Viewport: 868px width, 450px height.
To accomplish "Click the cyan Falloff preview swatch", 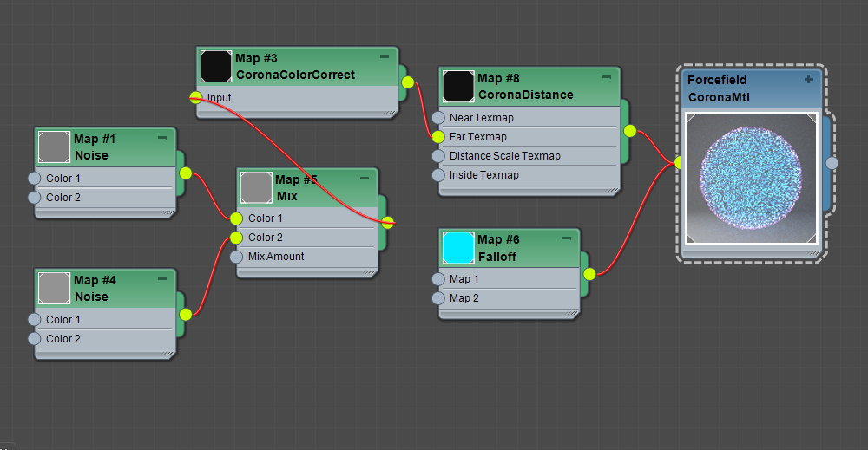I will pyautogui.click(x=458, y=248).
